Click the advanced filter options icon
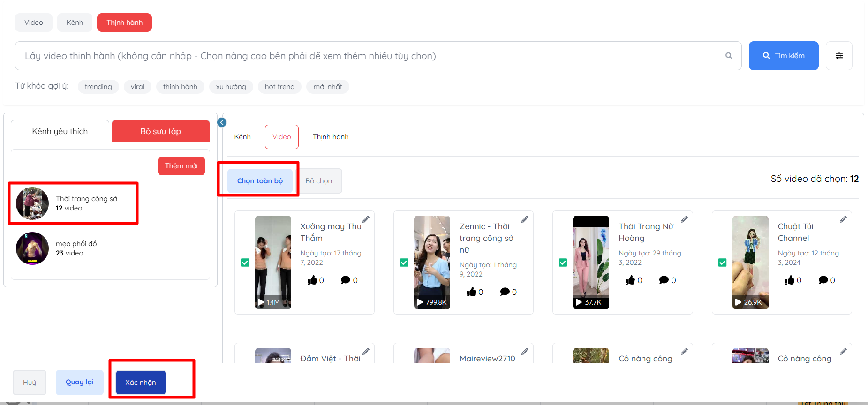 pos(839,56)
